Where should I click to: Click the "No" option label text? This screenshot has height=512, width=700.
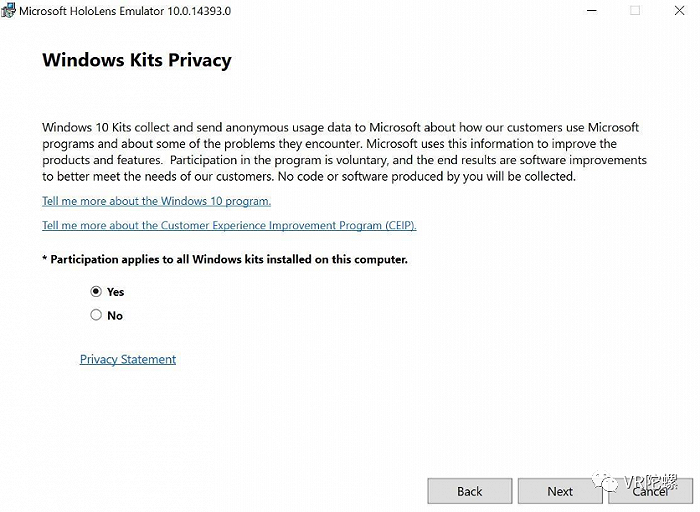click(115, 315)
